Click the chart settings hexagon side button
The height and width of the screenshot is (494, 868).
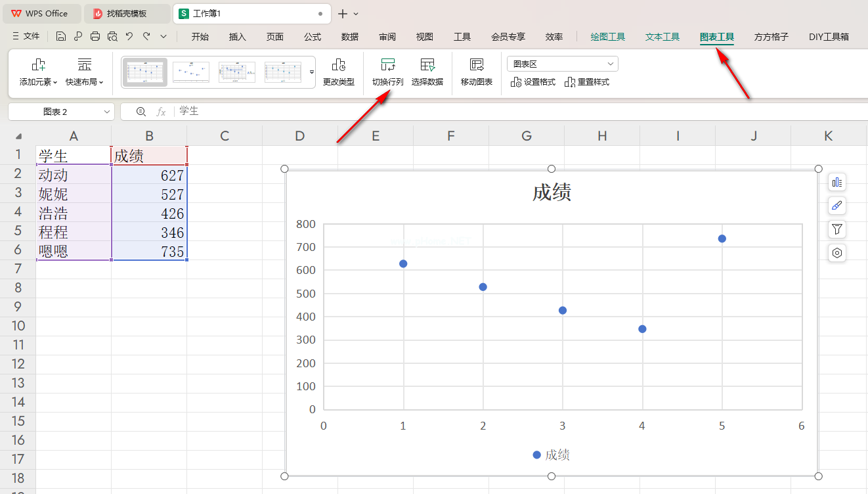pos(836,253)
